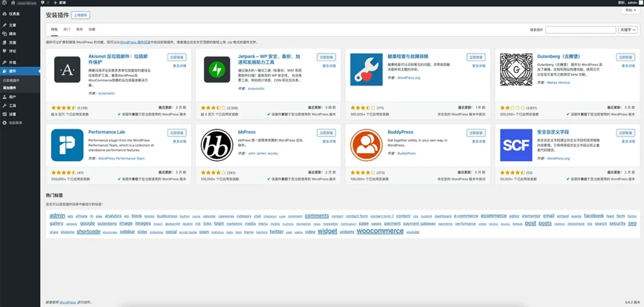Open author link John James Jacoby
Viewport: 644px width, 307px height.
coord(263,153)
